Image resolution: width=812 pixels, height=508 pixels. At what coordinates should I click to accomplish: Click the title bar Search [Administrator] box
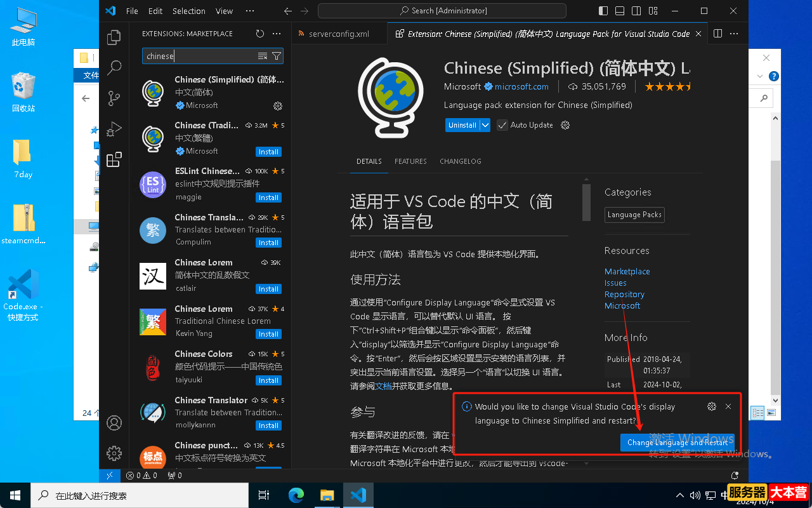coord(442,11)
